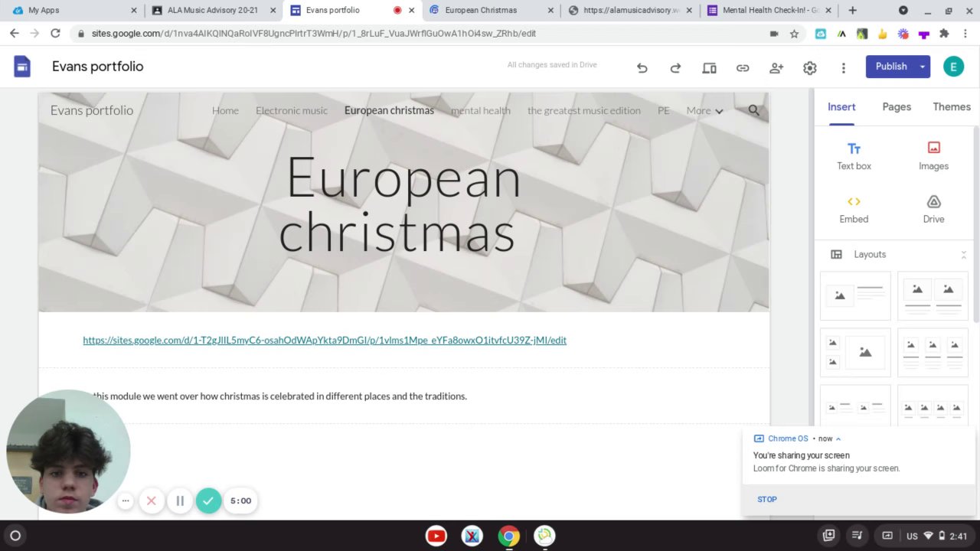The width and height of the screenshot is (980, 551).
Task: Open the sites.google.com hyperlink on the page
Action: [x=325, y=341]
